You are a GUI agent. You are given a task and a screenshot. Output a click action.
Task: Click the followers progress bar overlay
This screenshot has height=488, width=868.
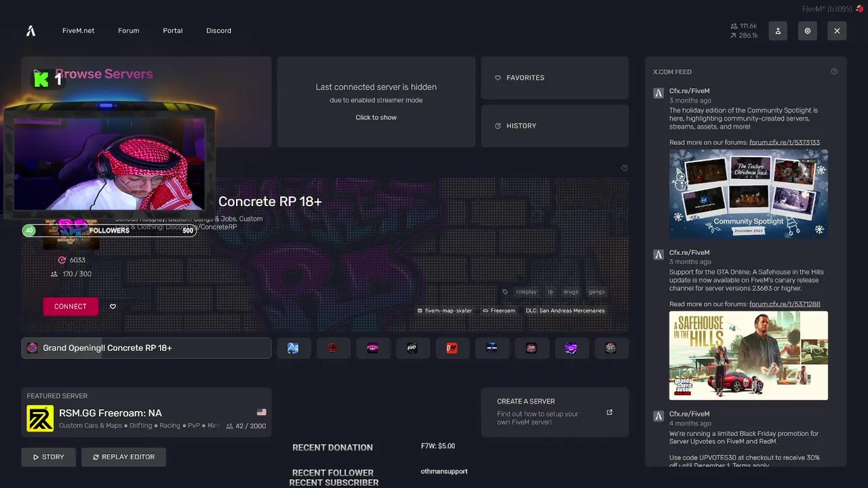[109, 230]
